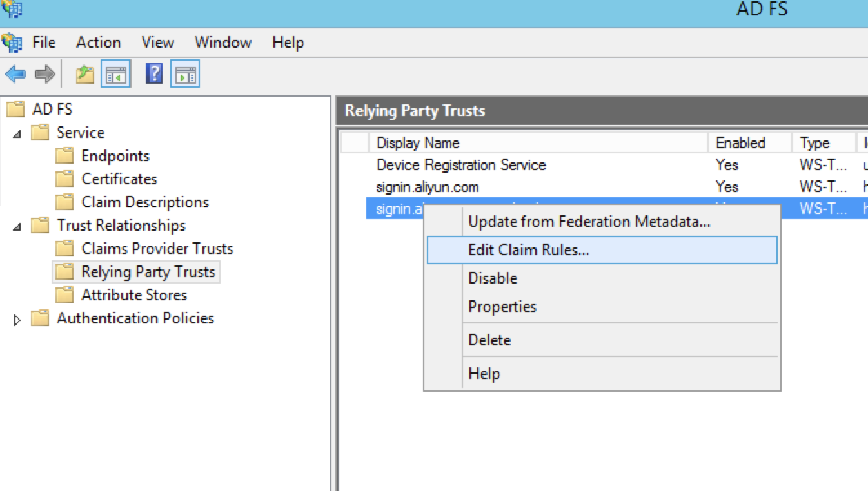Viewport: 868px width, 491px height.
Task: Click WS-T type of Device Registration Service
Action: 823,165
